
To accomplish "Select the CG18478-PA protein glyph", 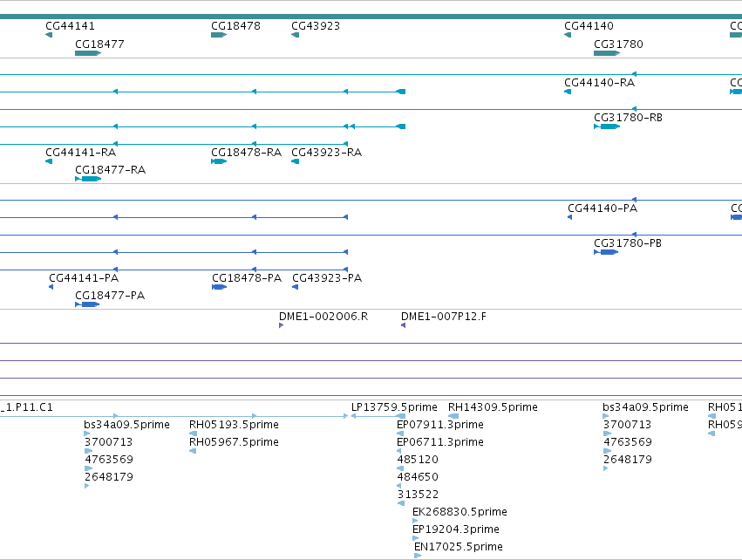I will pyautogui.click(x=219, y=287).
